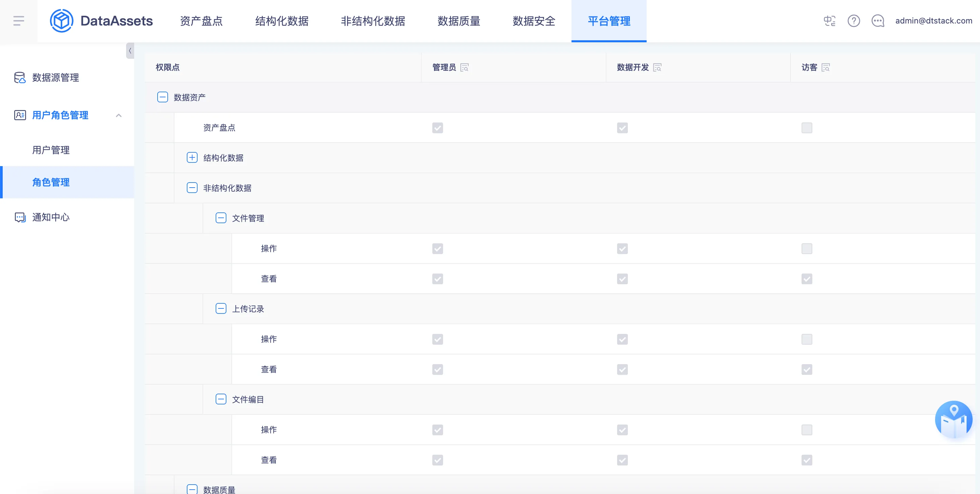980x494 pixels.
Task: Toggle 资产盘点 checkbox for 访客 column
Action: (x=807, y=128)
